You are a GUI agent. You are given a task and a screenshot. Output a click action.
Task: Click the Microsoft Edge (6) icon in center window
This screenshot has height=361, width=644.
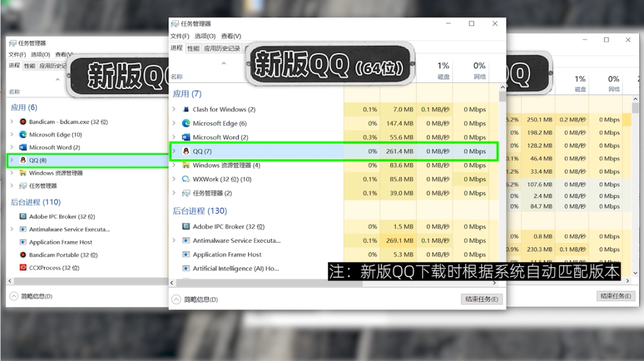[x=186, y=124]
